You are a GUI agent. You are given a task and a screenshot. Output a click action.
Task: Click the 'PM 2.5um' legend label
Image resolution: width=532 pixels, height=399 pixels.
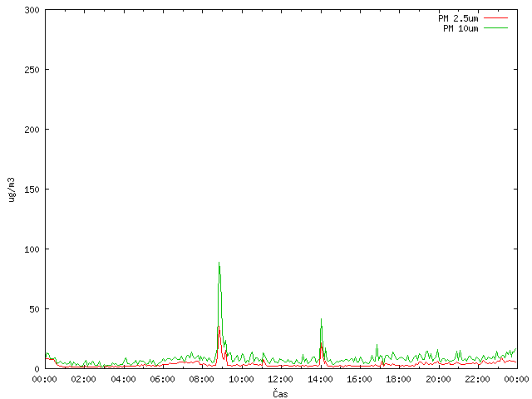click(x=458, y=18)
